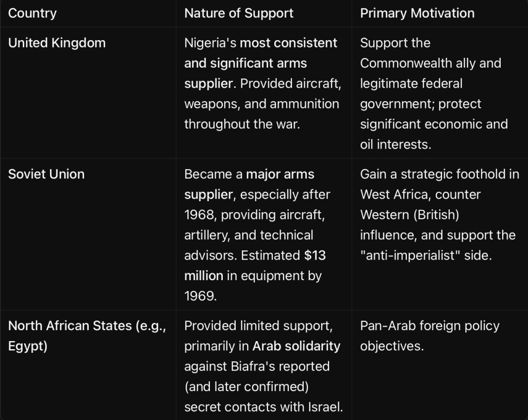Click 'weapons, and ammunition' in the UK row

[x=261, y=104]
